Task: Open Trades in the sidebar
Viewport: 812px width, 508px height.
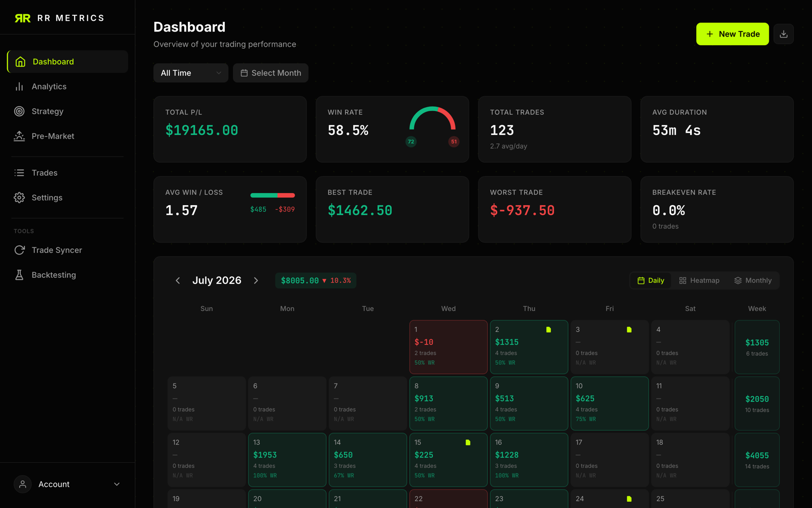Action: point(67,173)
